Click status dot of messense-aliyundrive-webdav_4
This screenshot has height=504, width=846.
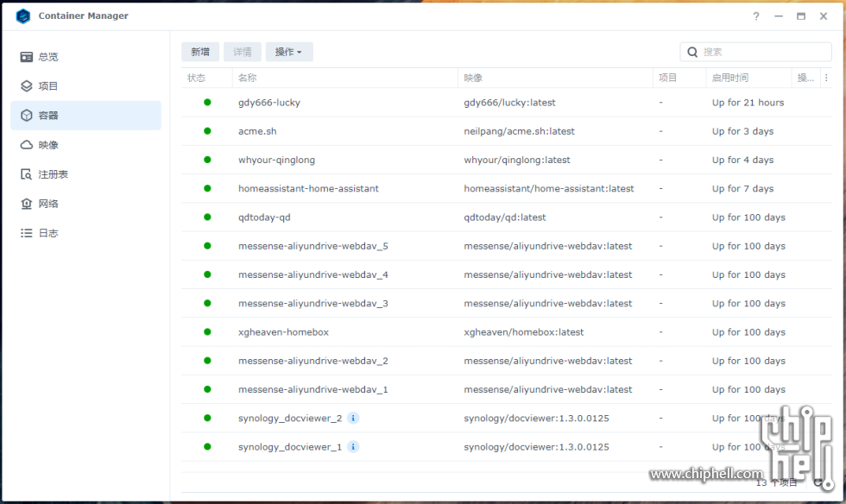207,274
